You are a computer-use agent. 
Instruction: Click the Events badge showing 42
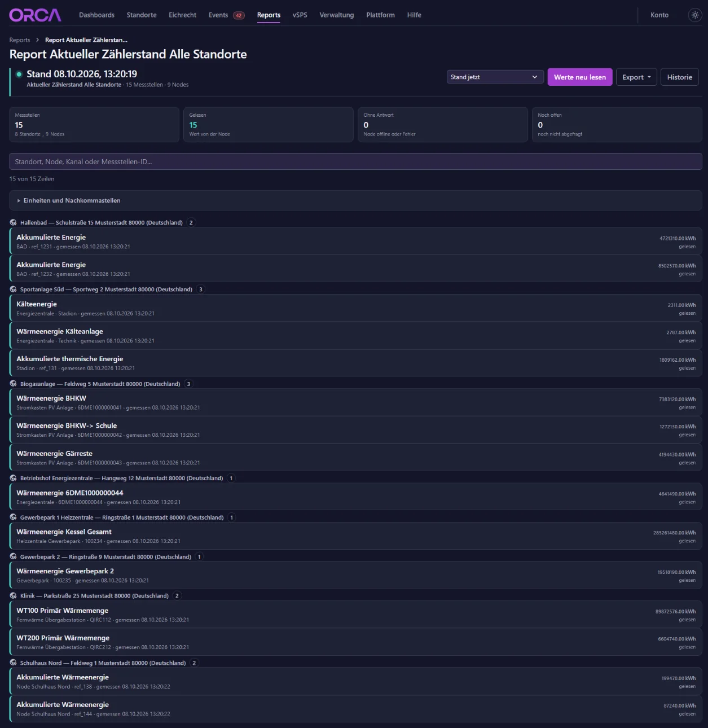[x=239, y=15]
